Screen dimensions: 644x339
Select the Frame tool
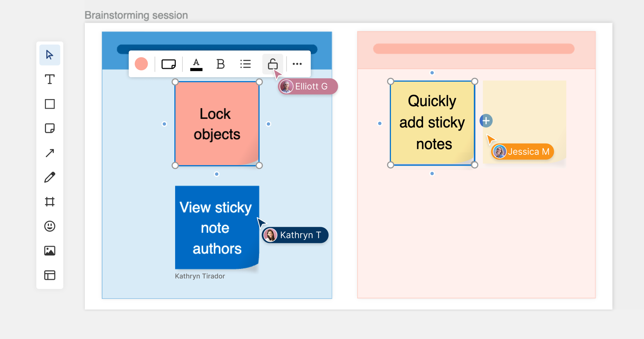point(50,201)
